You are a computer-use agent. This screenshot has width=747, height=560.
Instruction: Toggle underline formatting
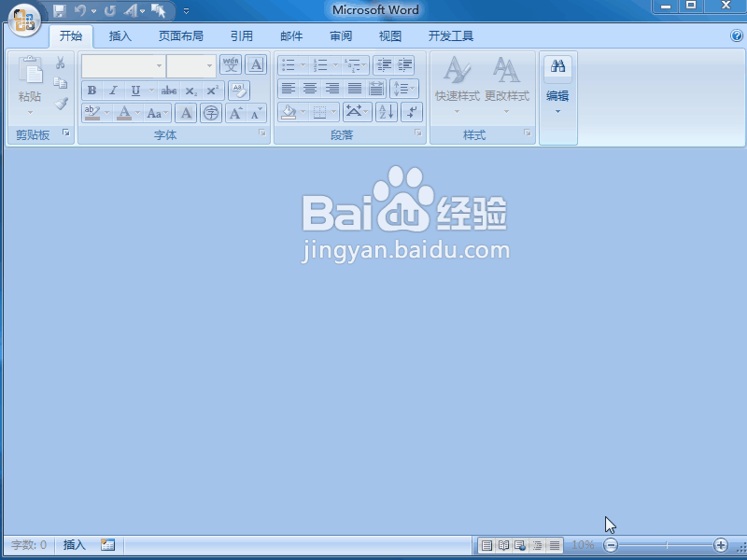click(x=135, y=90)
